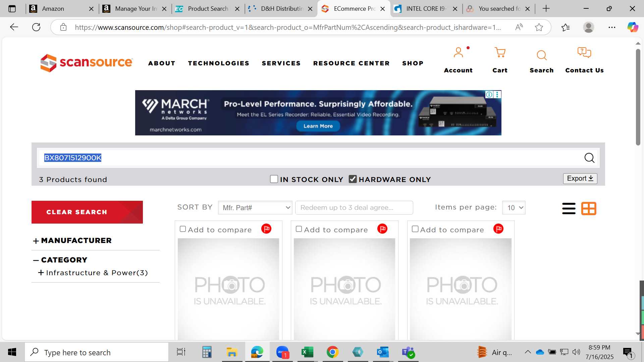Viewport: 644px width, 362px height.
Task: Open File Explorer from the taskbar
Action: click(x=232, y=352)
